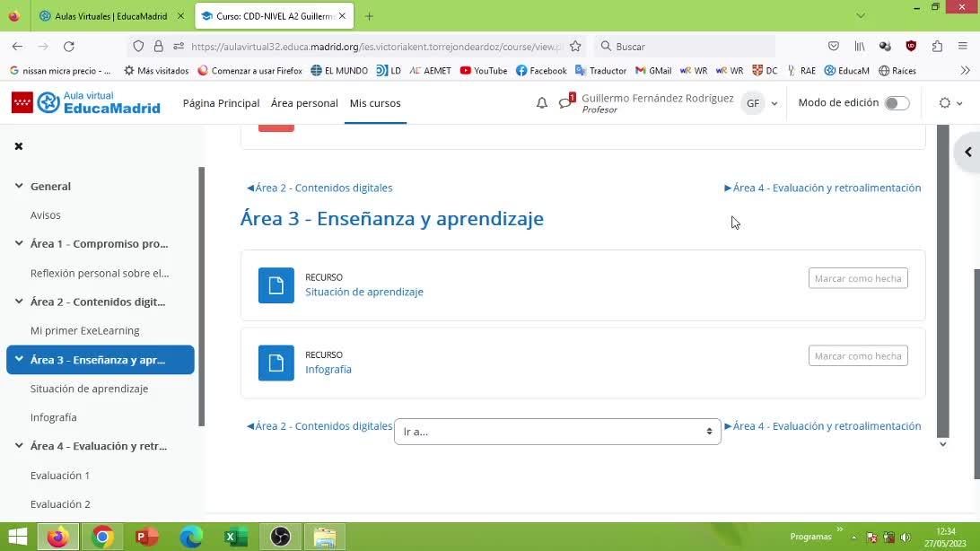Go to next Área 4 link at top

822,188
